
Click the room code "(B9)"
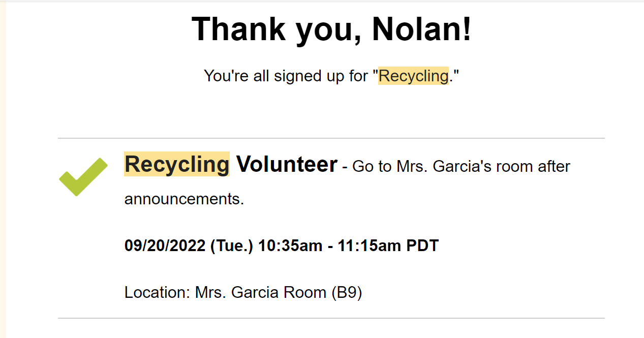[x=346, y=293]
